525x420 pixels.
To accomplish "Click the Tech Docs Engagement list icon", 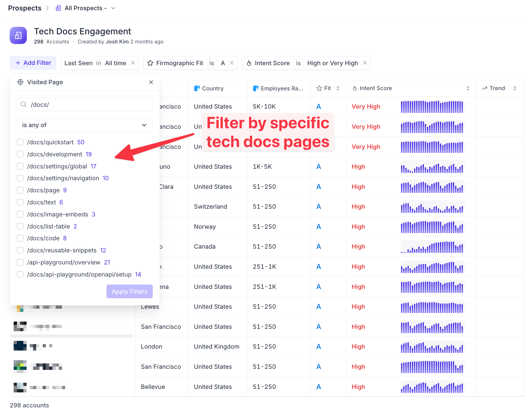I will [x=18, y=35].
